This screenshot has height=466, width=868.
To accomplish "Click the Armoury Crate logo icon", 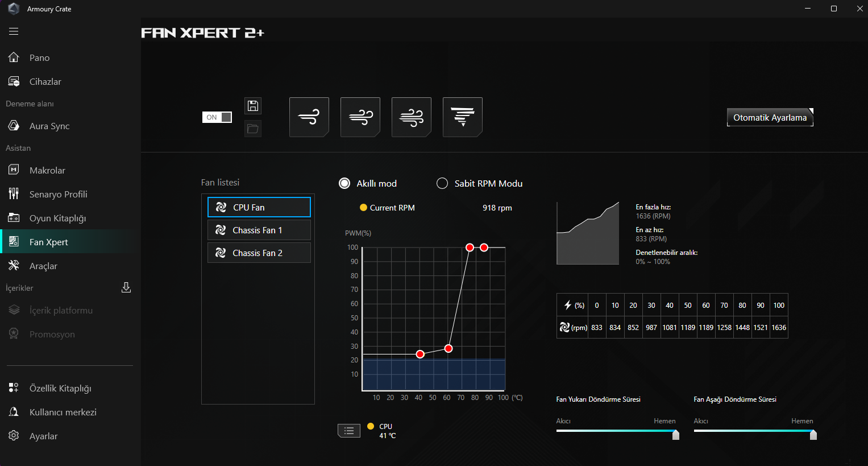I will click(14, 9).
